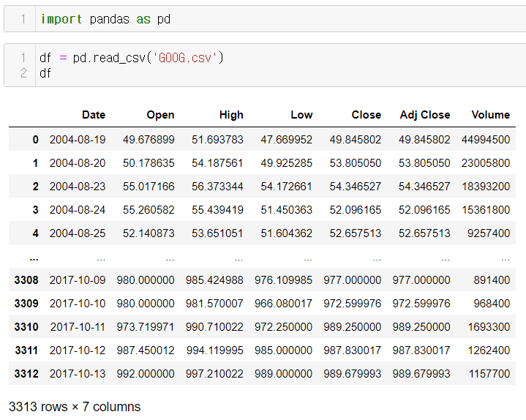Click the Date column header
This screenshot has height=420, width=526.
94,115
